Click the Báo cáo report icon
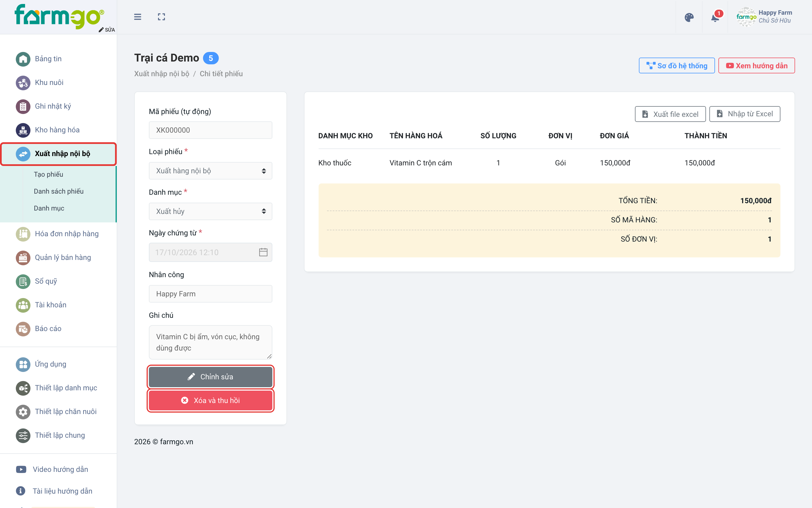 23,329
